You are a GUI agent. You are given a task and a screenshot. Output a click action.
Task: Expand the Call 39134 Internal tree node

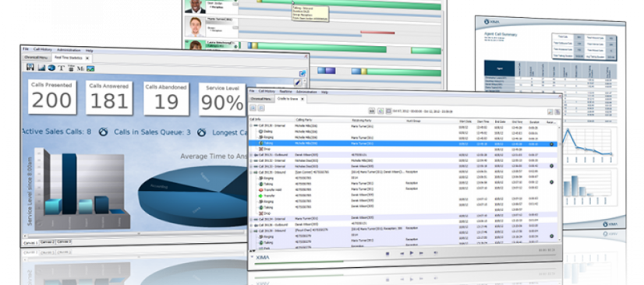[251, 219]
